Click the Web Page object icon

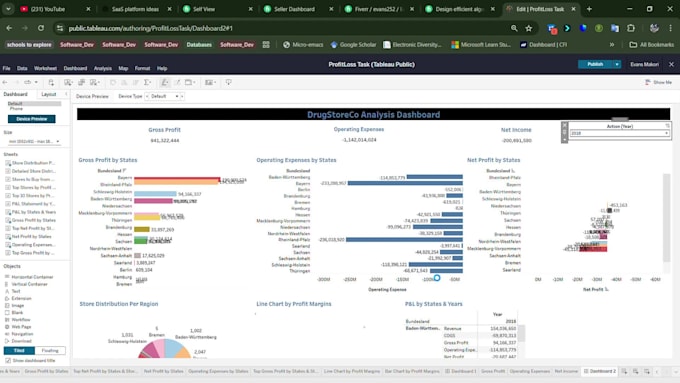[x=7, y=327]
